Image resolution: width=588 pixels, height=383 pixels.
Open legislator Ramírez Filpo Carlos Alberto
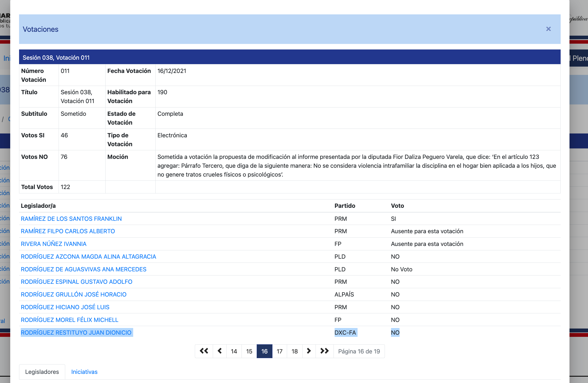[x=68, y=231]
